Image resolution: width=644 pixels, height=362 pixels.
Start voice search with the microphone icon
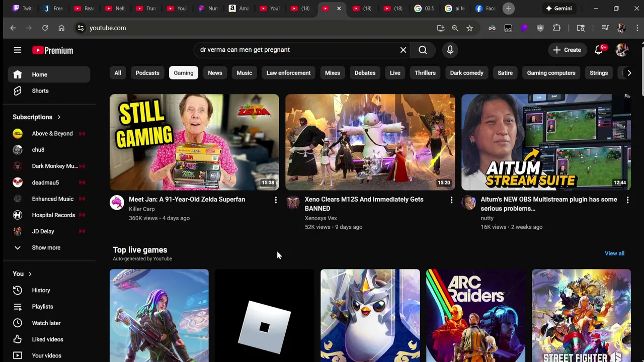point(450,50)
